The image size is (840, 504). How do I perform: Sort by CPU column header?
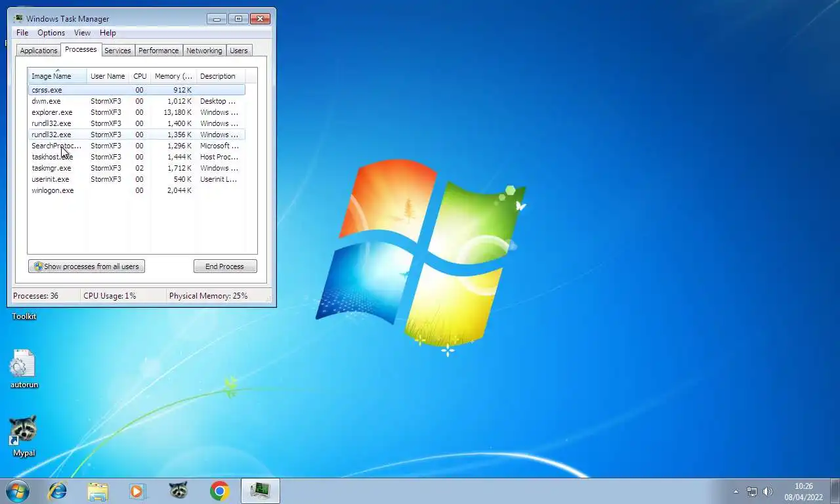(140, 76)
